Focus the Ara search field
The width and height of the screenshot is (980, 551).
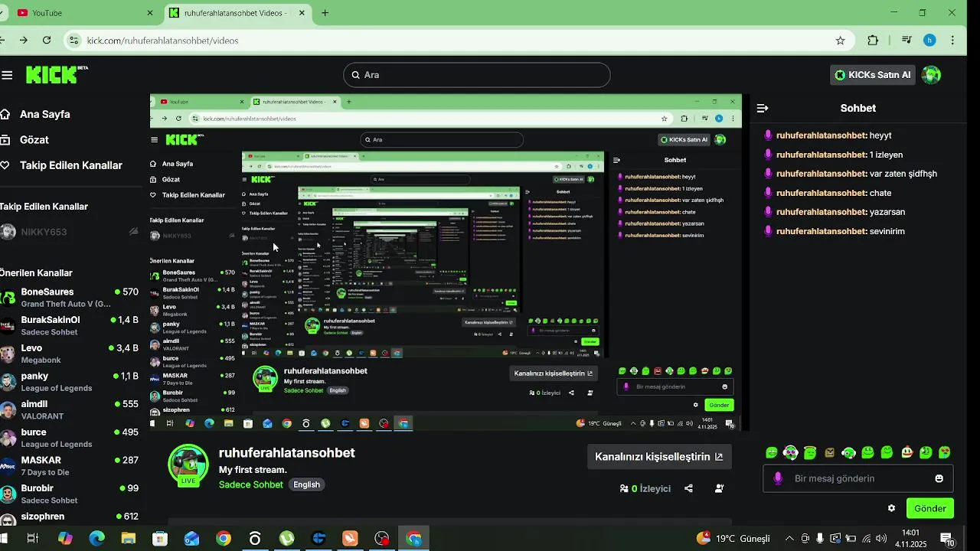coord(477,75)
